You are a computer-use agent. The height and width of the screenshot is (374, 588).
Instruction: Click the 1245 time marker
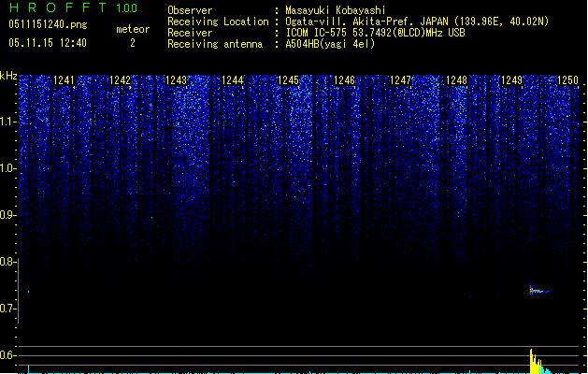tap(288, 80)
